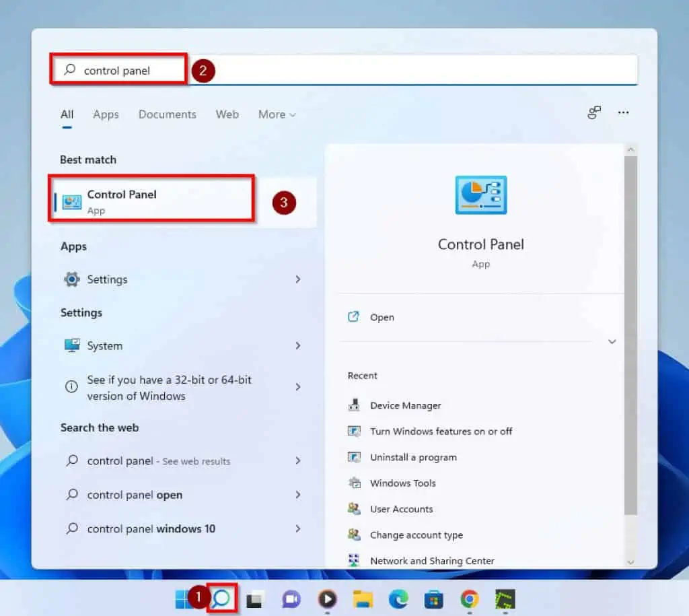Select Device Manager in the Recent list
The width and height of the screenshot is (689, 616).
(406, 405)
